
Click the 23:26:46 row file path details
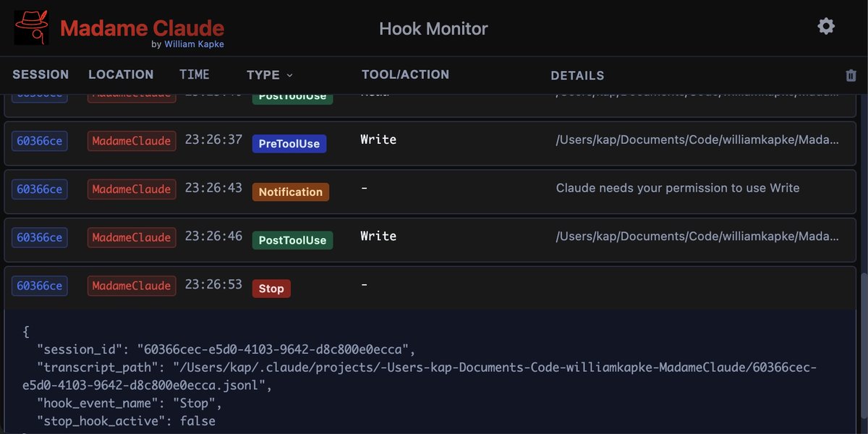click(697, 237)
